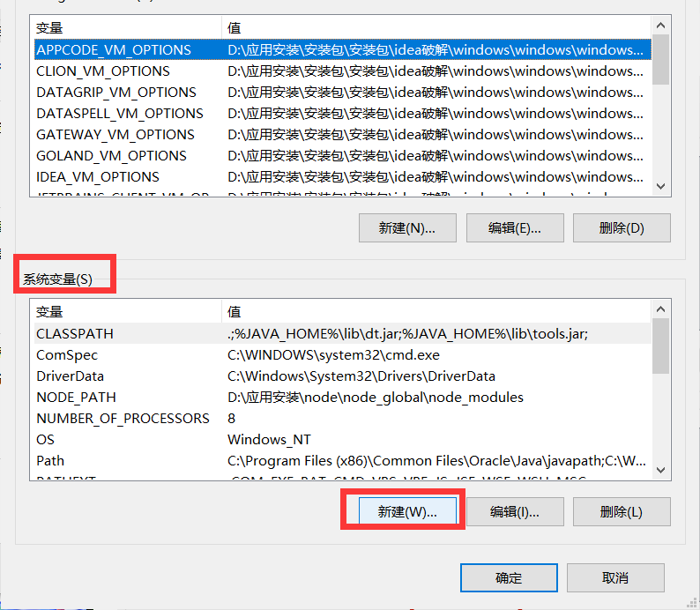Screen dimensions: 700x610
Task: Select the NUMBER_OF_PROCESSORS system variable
Action: tap(342, 419)
